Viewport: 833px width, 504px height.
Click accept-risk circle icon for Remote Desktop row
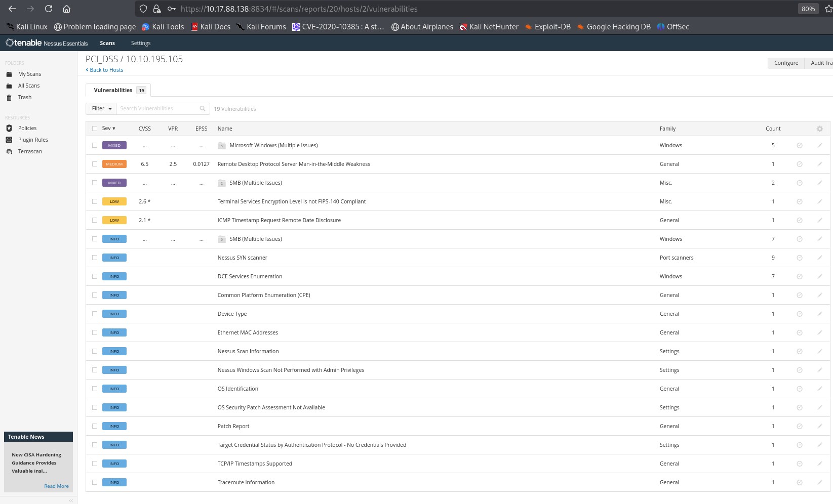coord(800,164)
